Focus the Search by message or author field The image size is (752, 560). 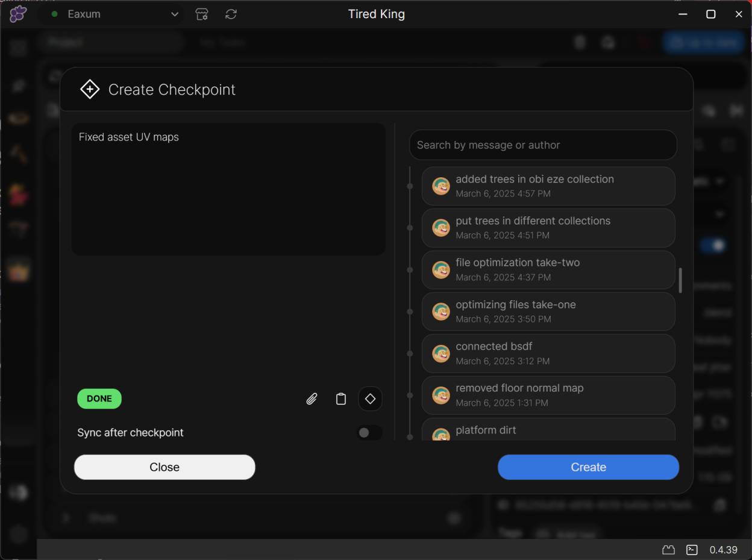pyautogui.click(x=543, y=145)
